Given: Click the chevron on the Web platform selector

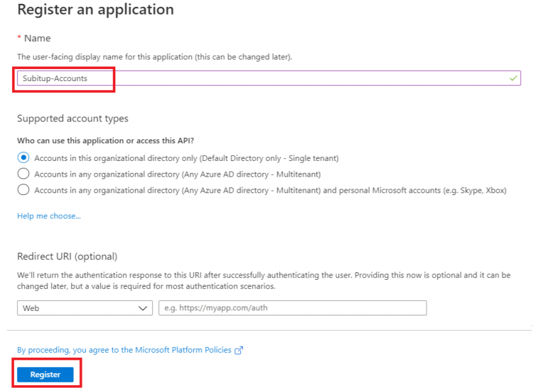Looking at the screenshot, I should (x=144, y=308).
